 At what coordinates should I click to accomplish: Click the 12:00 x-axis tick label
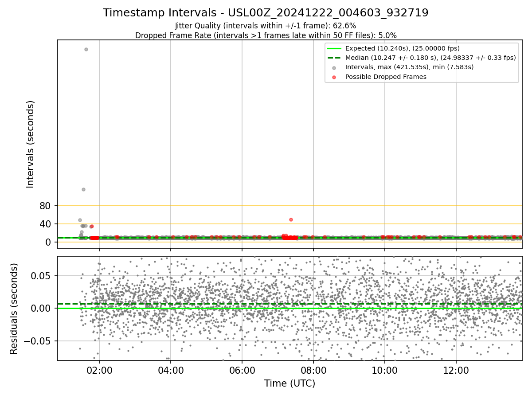[x=456, y=371]
